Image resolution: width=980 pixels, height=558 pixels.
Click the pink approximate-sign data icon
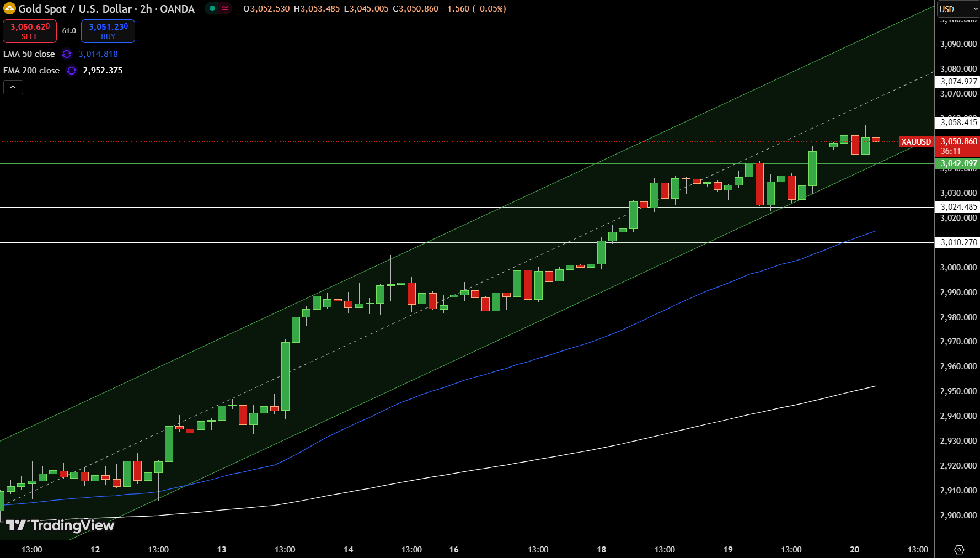(x=225, y=8)
